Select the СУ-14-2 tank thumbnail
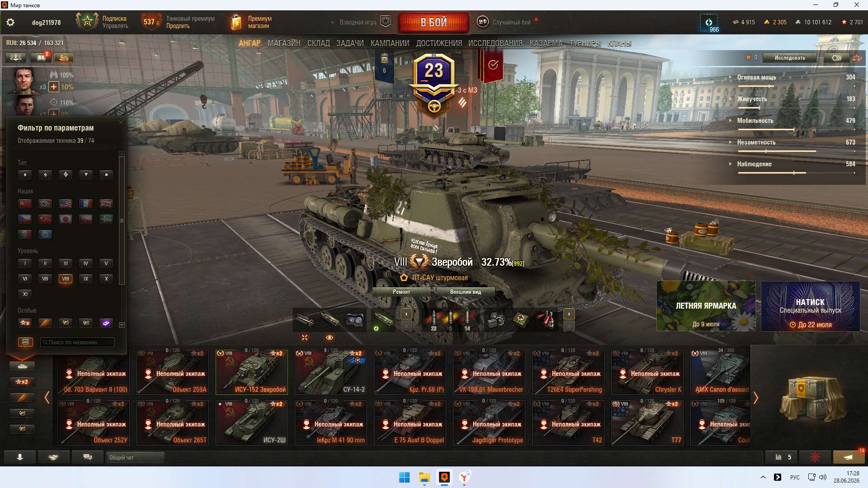This screenshot has height=488, width=868. click(331, 372)
